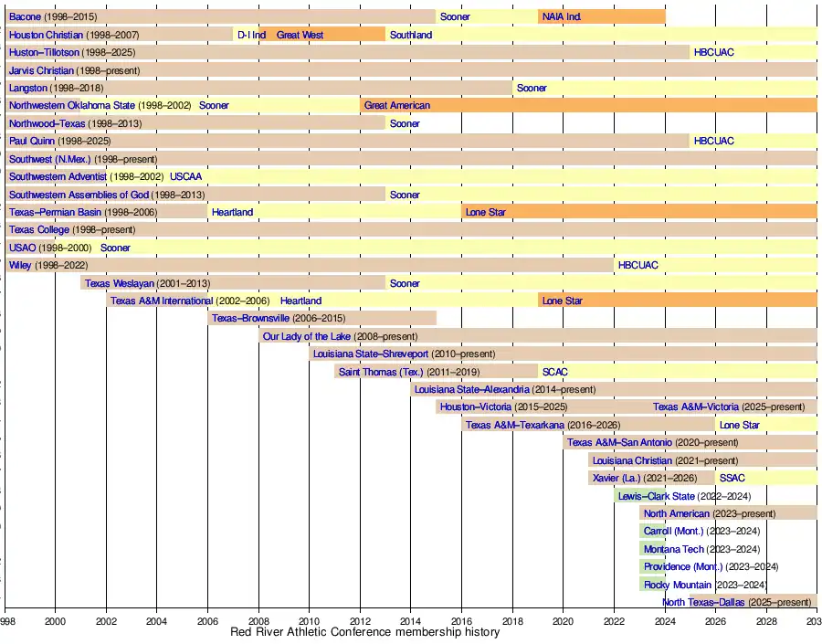This screenshot has height=644, width=822.
Task: Open the Southwestern Adventist link
Action: 58,176
